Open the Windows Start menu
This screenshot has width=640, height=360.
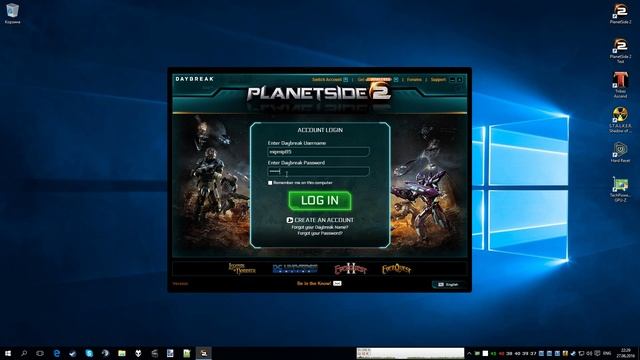pos(7,353)
